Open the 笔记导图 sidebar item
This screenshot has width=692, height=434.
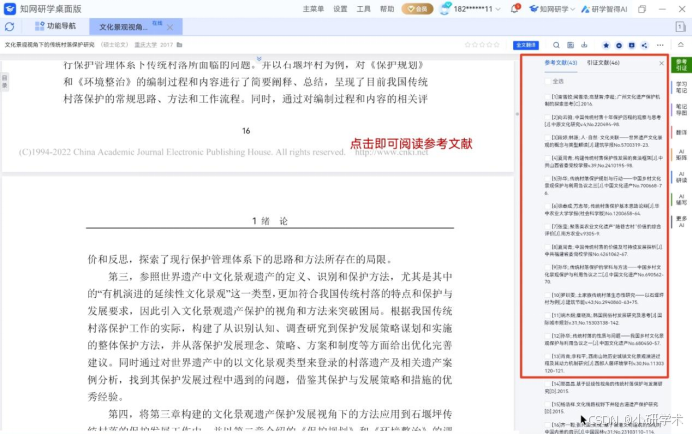pyautogui.click(x=681, y=109)
